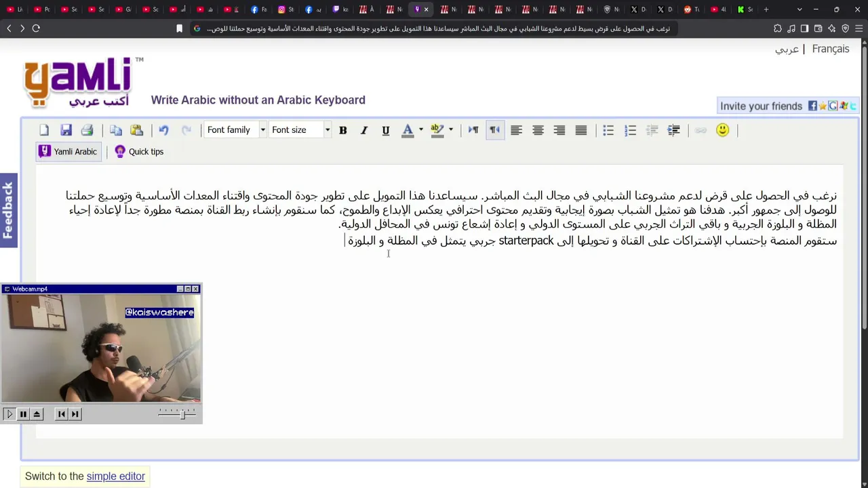Insert a numbered list

coord(630,130)
